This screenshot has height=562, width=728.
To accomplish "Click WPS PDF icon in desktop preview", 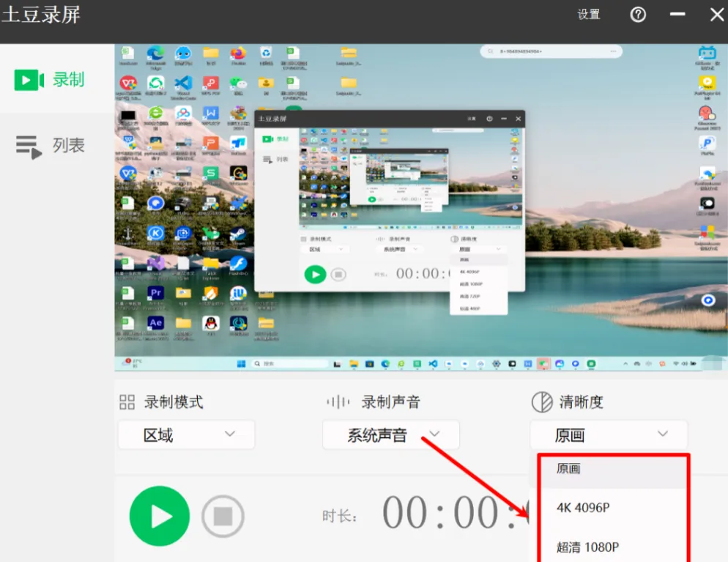I will (x=211, y=83).
